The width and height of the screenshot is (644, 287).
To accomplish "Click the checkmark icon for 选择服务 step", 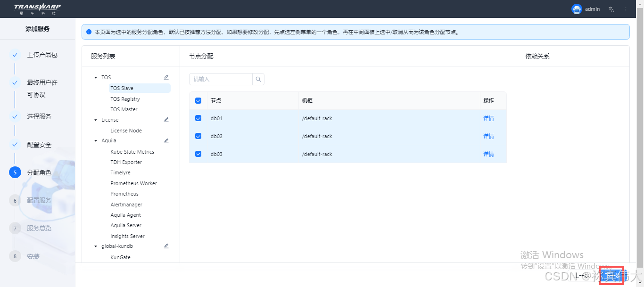I will click(x=15, y=116).
